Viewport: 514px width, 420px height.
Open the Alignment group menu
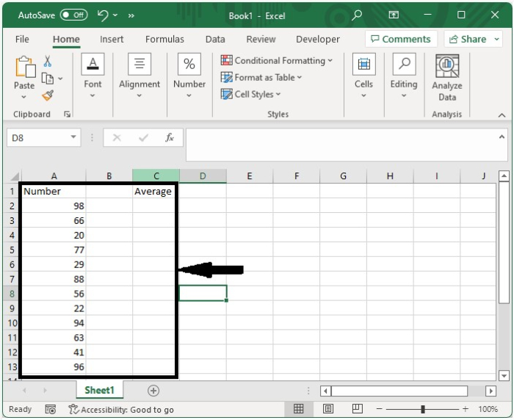pyautogui.click(x=140, y=76)
